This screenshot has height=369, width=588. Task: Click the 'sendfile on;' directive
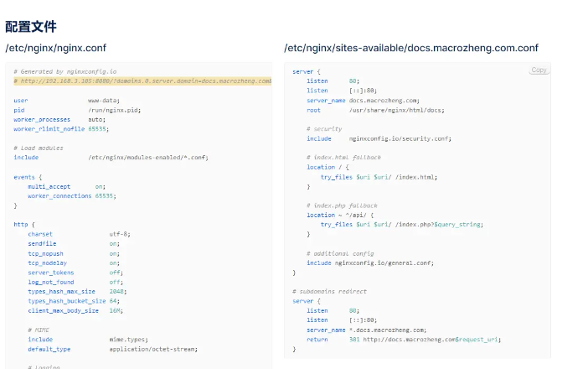pyautogui.click(x=74, y=243)
